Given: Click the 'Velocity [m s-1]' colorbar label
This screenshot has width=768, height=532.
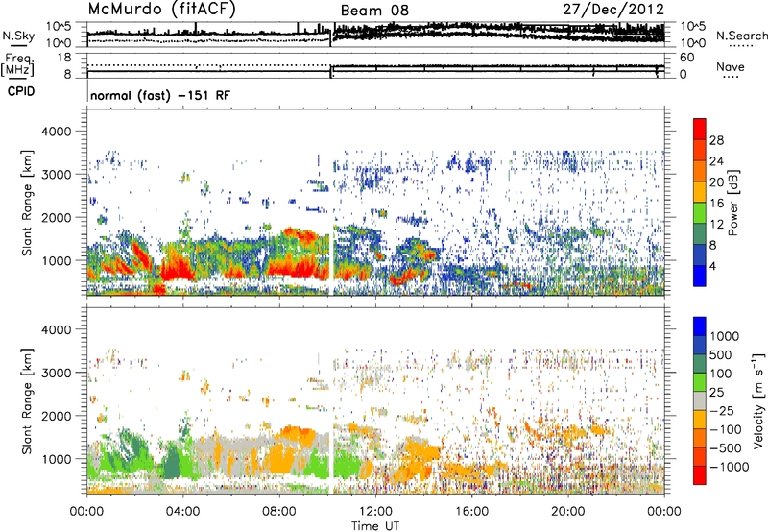Looking at the screenshot, I should [758, 400].
